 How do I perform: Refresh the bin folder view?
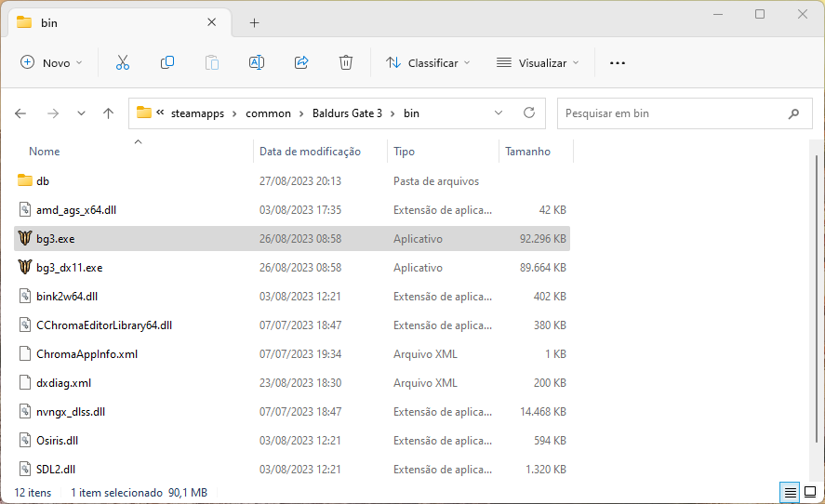click(x=529, y=113)
